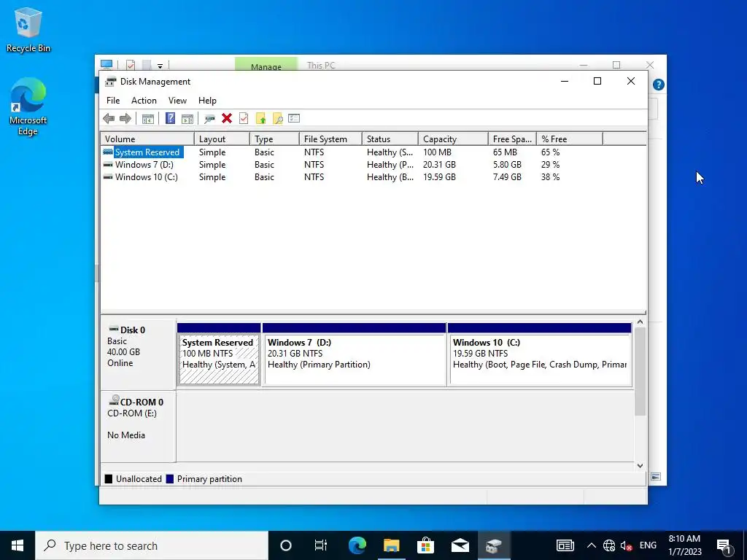The width and height of the screenshot is (747, 560).
Task: Click the muted volume tray icon
Action: (626, 545)
